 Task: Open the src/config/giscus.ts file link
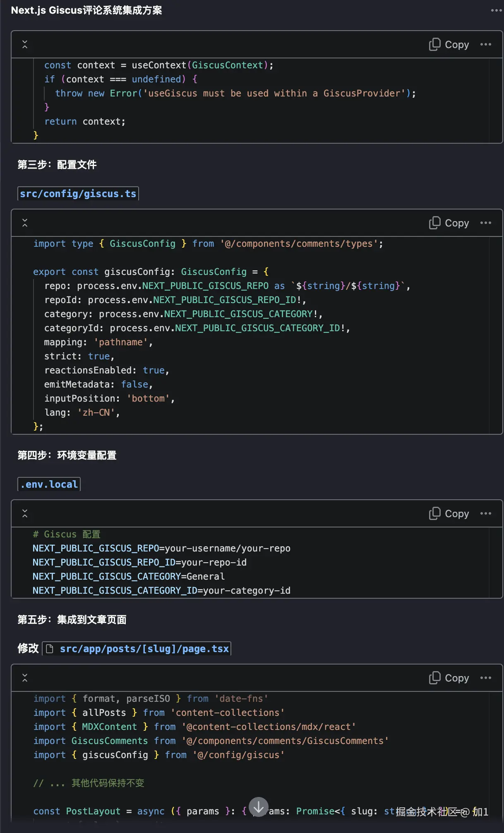pyautogui.click(x=78, y=194)
